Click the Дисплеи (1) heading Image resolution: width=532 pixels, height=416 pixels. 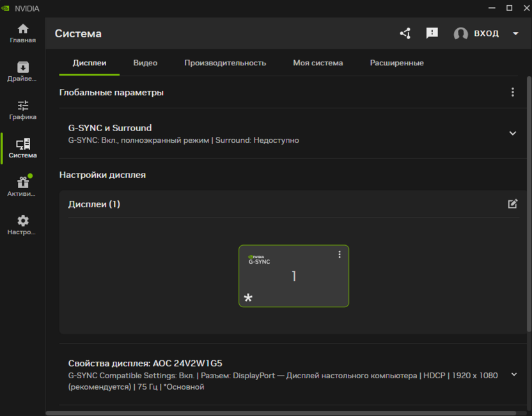[x=94, y=204]
